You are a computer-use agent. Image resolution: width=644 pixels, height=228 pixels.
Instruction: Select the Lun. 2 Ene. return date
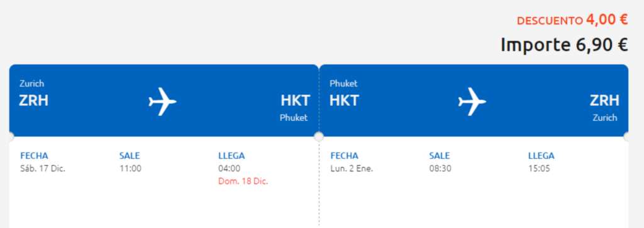click(x=352, y=169)
